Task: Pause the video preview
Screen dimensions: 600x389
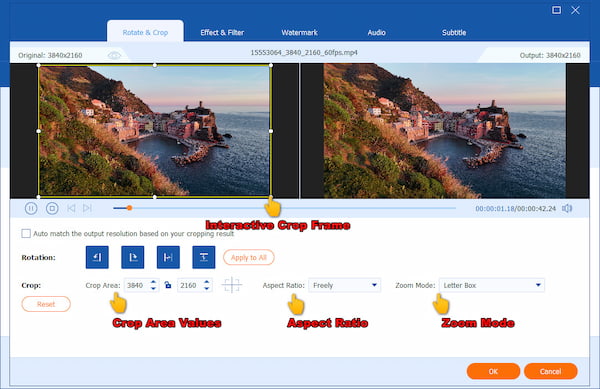Action: pos(31,208)
